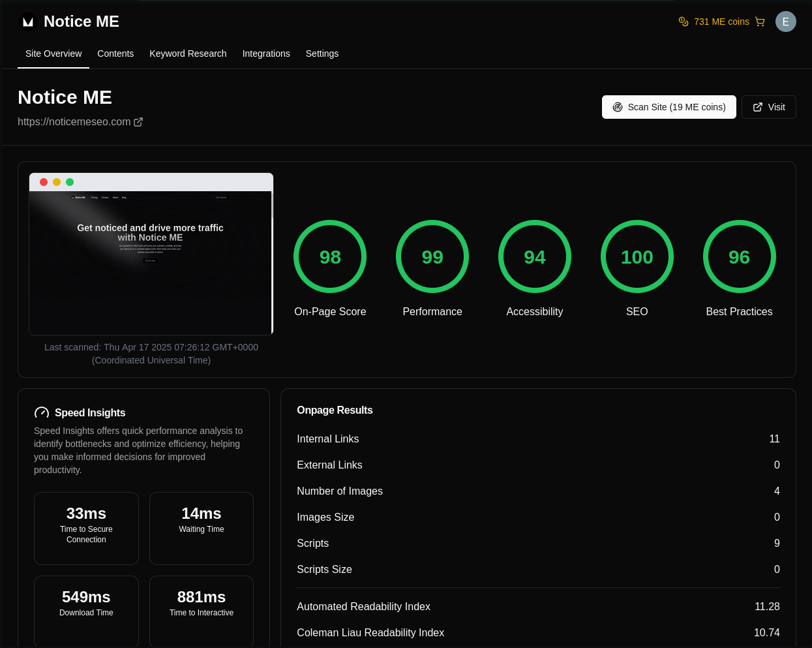Viewport: 812px width, 648px height.
Task: Open the https://noticemeseo.com link
Action: 74,121
